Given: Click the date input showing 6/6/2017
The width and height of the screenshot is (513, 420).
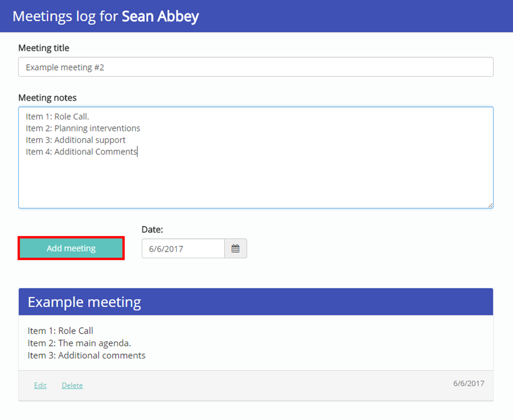Looking at the screenshot, I should coord(182,248).
